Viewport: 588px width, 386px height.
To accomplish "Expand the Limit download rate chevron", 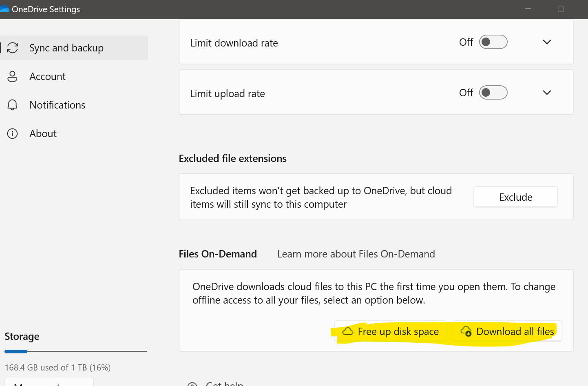I will click(x=547, y=42).
